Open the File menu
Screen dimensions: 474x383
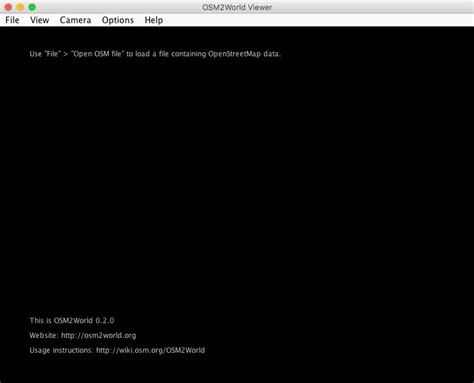point(12,20)
